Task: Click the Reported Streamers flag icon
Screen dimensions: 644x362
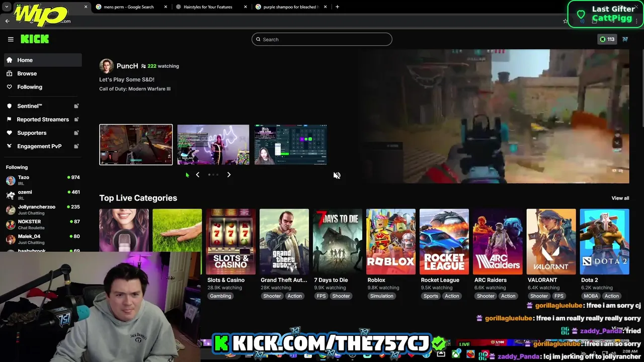Action: click(x=9, y=119)
